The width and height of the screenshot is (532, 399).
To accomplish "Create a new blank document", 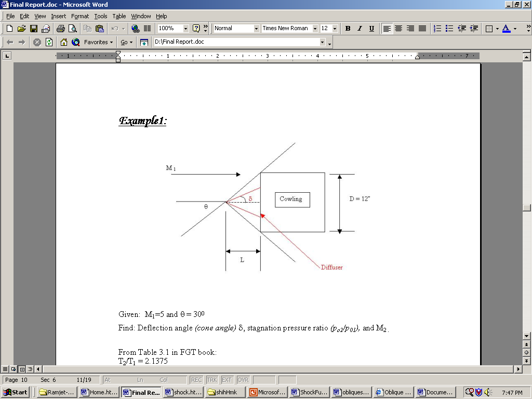I will 9,29.
